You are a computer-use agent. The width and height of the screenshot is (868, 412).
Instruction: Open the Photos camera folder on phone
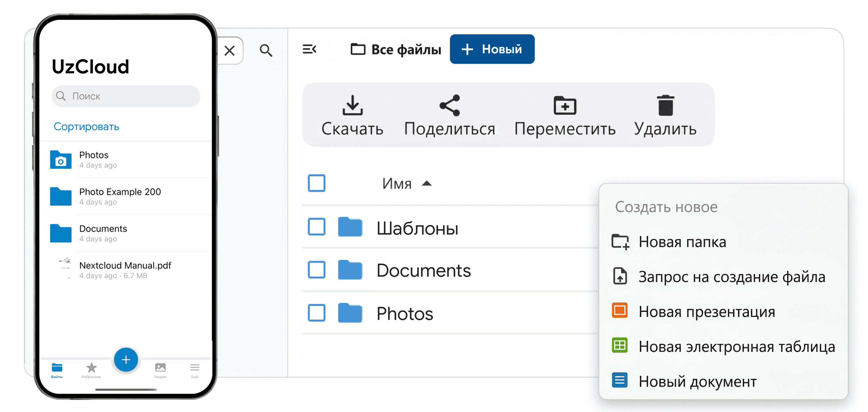[x=61, y=159]
